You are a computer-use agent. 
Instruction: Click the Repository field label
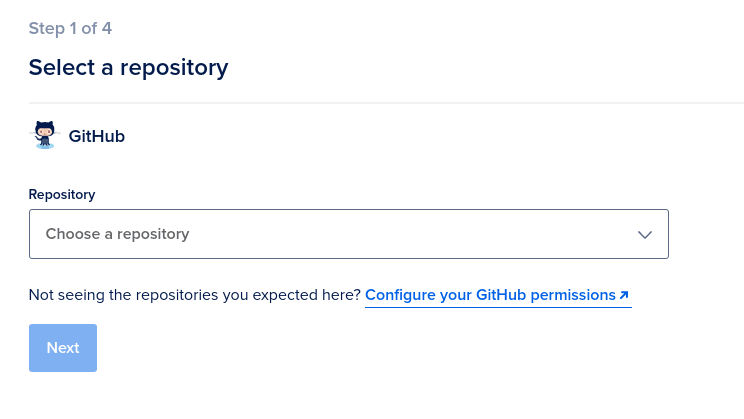62,195
